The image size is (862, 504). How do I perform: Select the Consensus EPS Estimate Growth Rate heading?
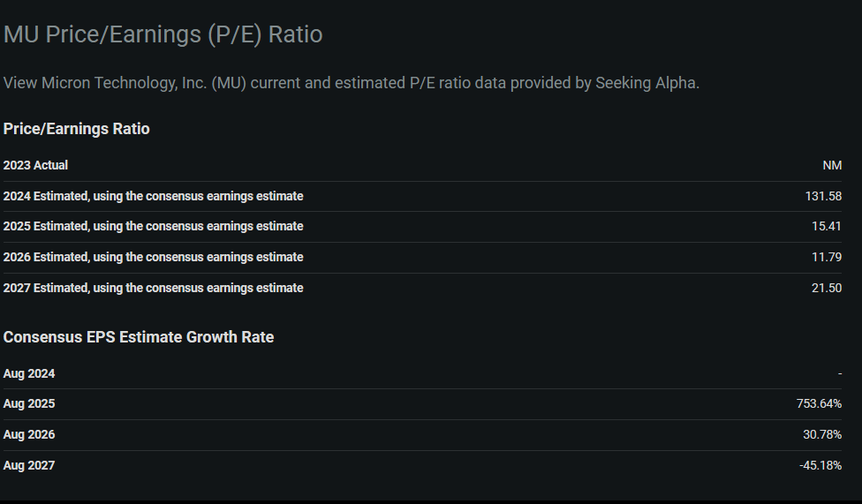click(x=139, y=337)
